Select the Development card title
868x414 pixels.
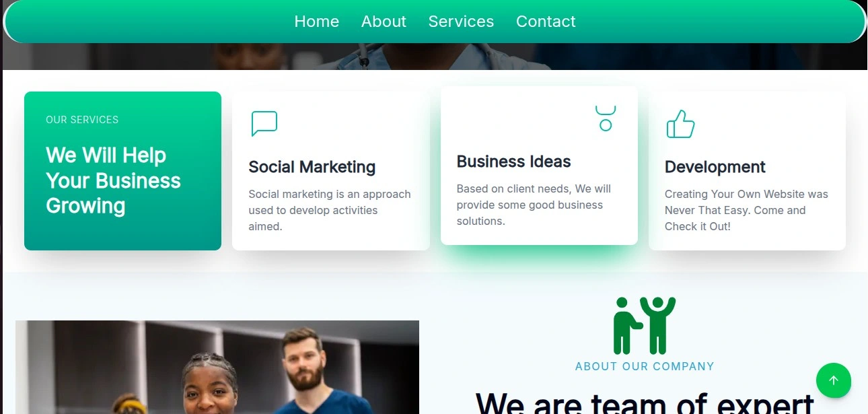pyautogui.click(x=715, y=167)
